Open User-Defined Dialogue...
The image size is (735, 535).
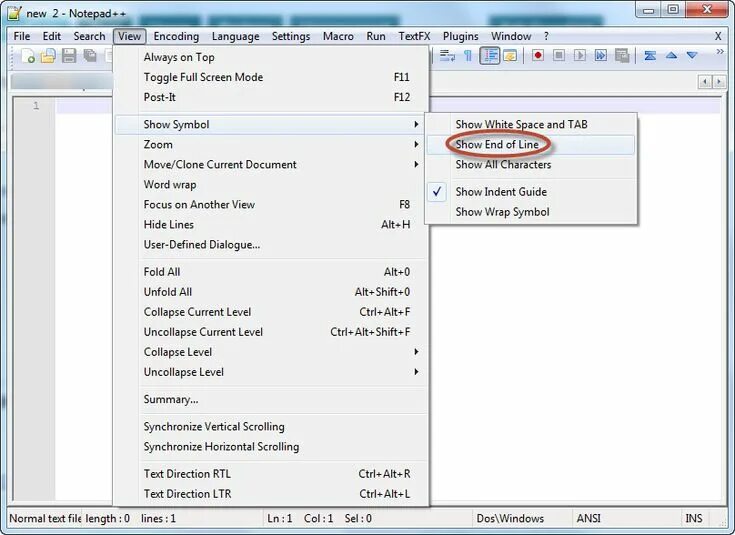pyautogui.click(x=271, y=245)
